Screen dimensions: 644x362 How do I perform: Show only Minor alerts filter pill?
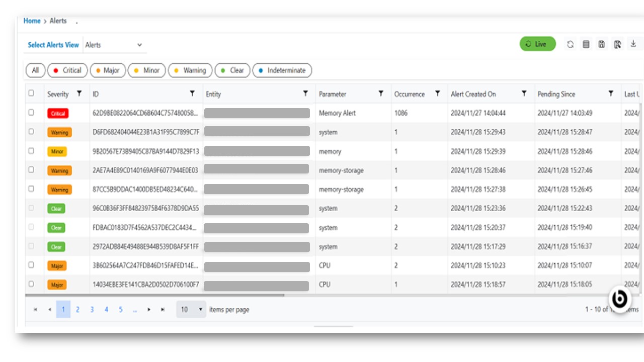point(147,70)
